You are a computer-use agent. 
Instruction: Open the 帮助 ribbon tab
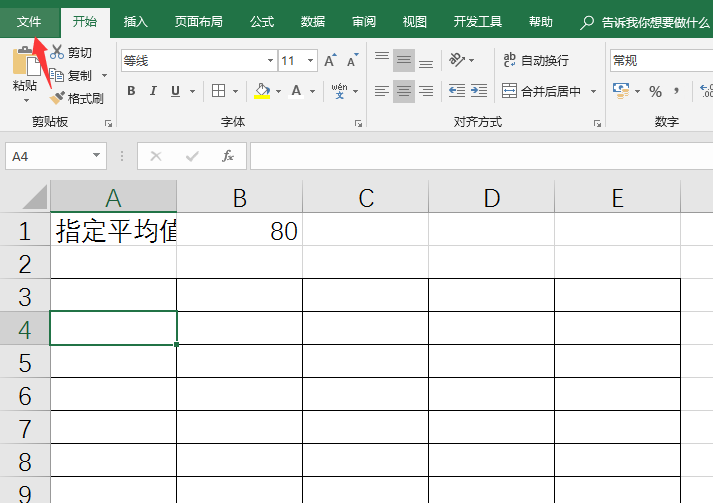coord(541,22)
